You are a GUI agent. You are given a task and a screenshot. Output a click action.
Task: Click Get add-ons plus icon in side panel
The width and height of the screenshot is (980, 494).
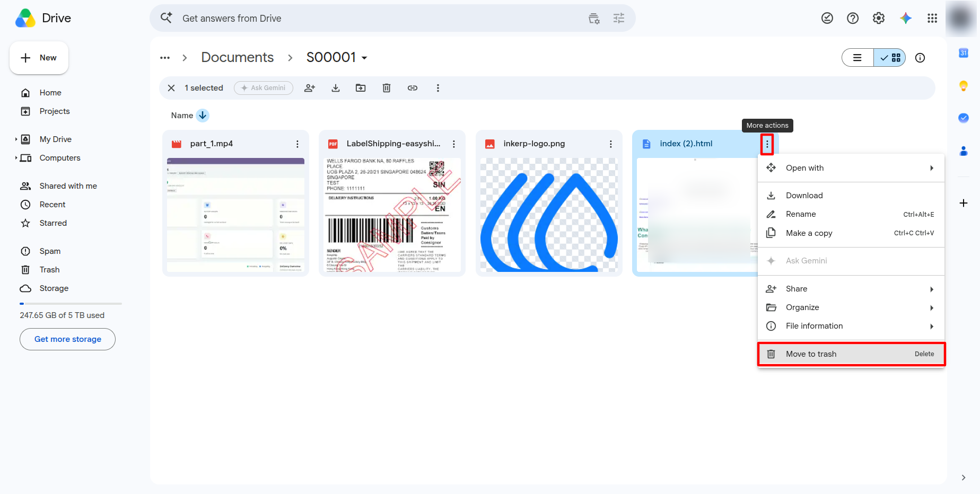click(964, 203)
